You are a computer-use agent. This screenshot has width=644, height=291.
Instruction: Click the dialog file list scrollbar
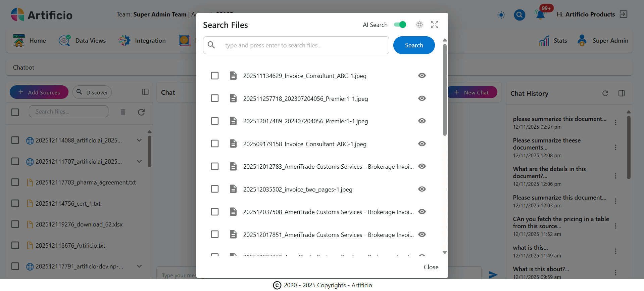click(445, 90)
